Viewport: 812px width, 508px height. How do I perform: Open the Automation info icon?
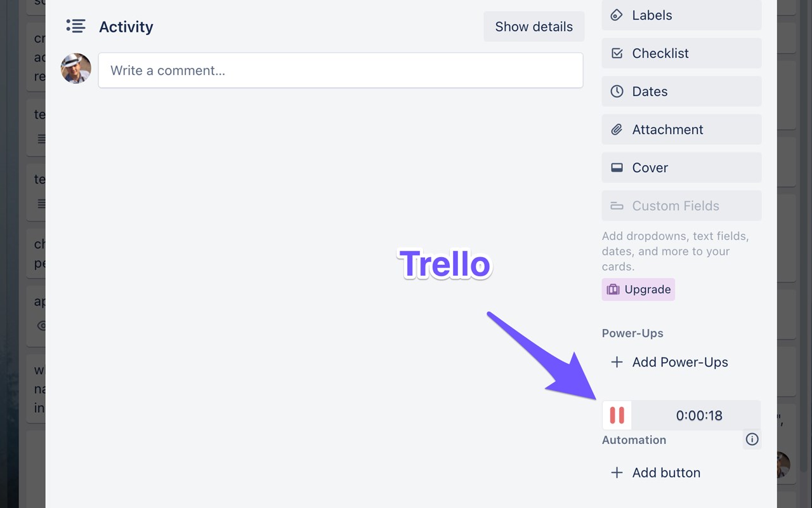tap(752, 439)
